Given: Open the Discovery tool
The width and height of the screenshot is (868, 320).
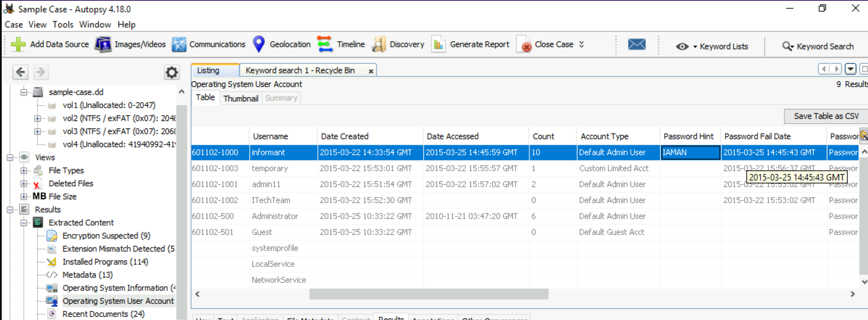Looking at the screenshot, I should point(398,44).
